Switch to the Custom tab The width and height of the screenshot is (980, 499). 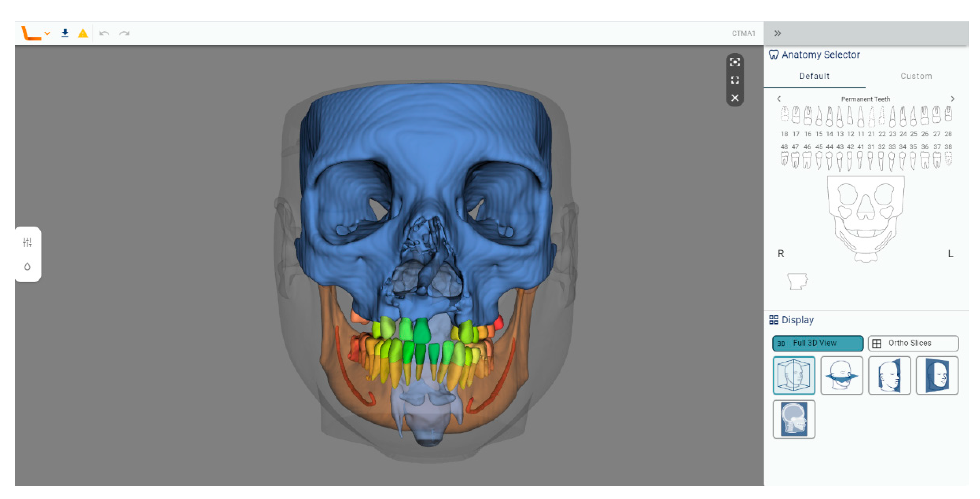(916, 76)
